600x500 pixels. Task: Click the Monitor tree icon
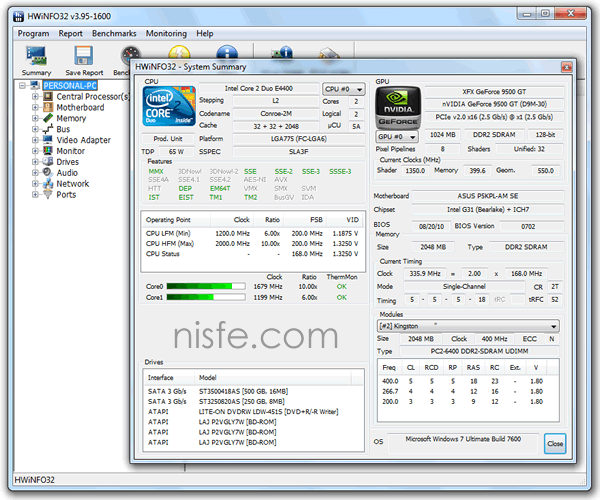pos(48,151)
